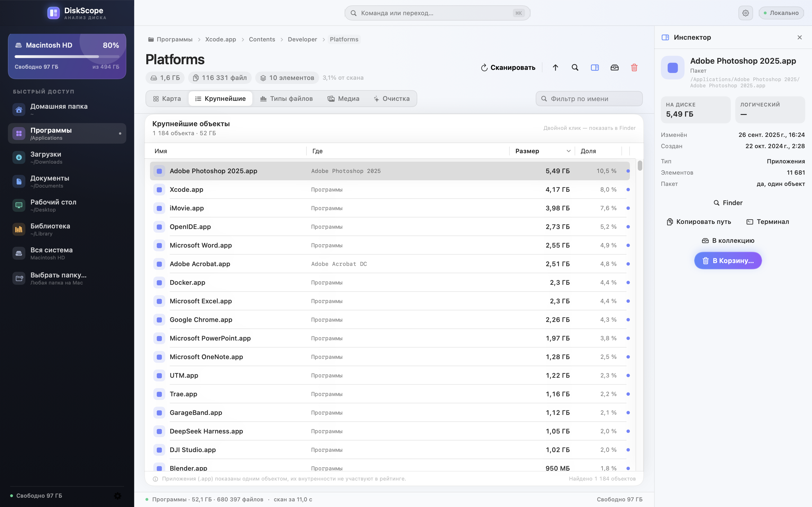Toggle the Inspector panel icon
812x507 pixels.
[x=595, y=67]
